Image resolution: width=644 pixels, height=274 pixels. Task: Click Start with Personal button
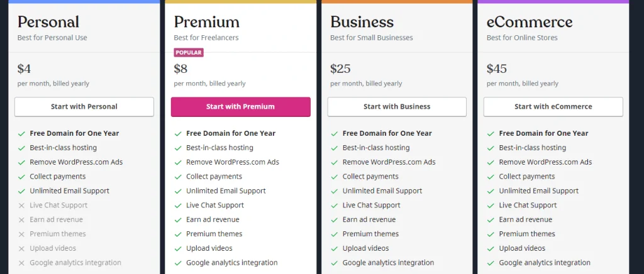(84, 107)
